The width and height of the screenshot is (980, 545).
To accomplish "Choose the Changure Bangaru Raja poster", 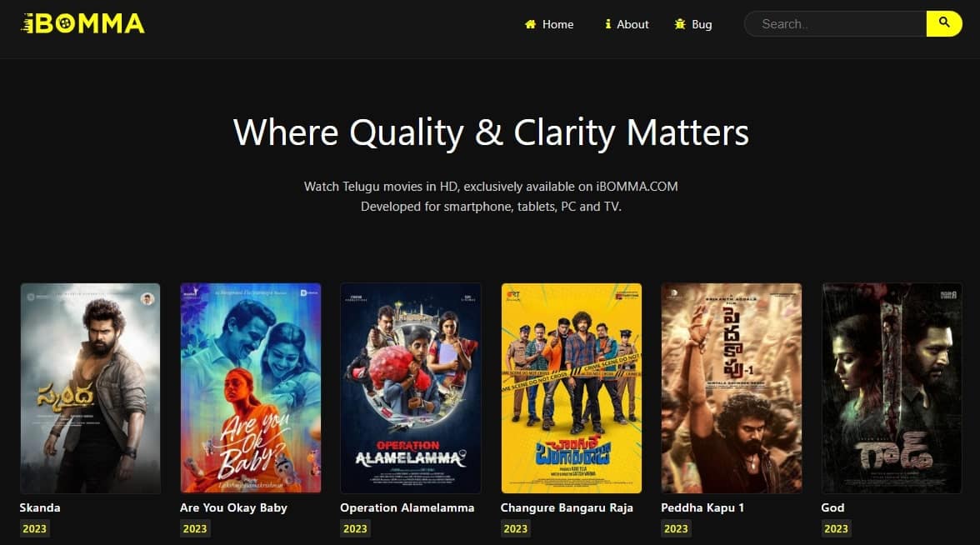I will click(x=571, y=387).
